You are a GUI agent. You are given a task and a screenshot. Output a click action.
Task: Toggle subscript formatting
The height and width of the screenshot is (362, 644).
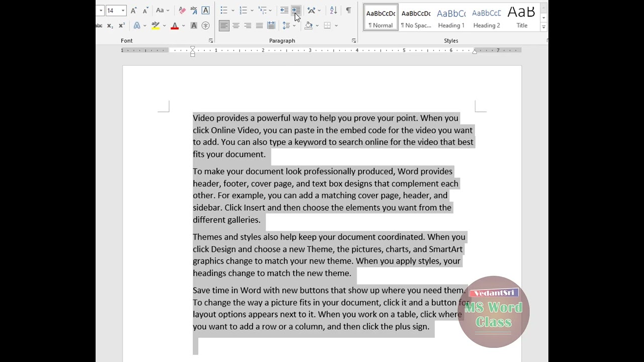(x=110, y=26)
